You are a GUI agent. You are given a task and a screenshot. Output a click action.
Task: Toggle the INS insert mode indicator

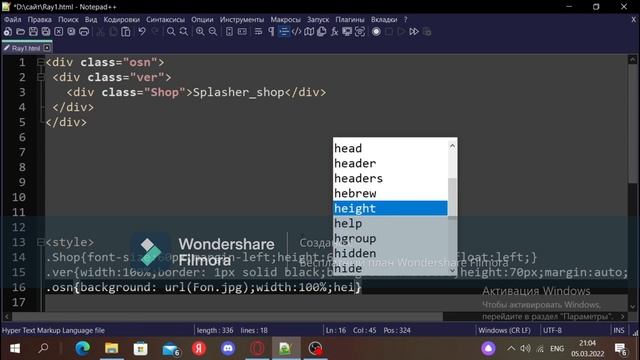pos(619,330)
